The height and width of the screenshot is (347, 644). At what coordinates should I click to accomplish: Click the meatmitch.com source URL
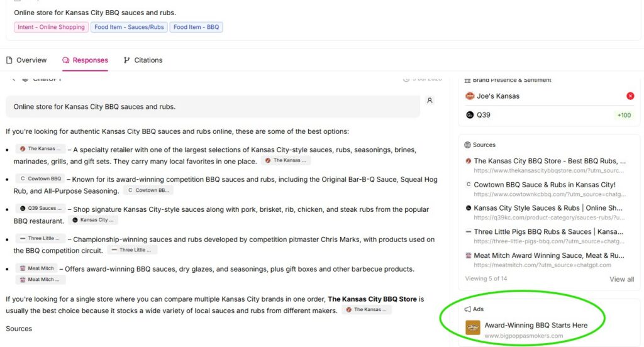tap(542, 265)
